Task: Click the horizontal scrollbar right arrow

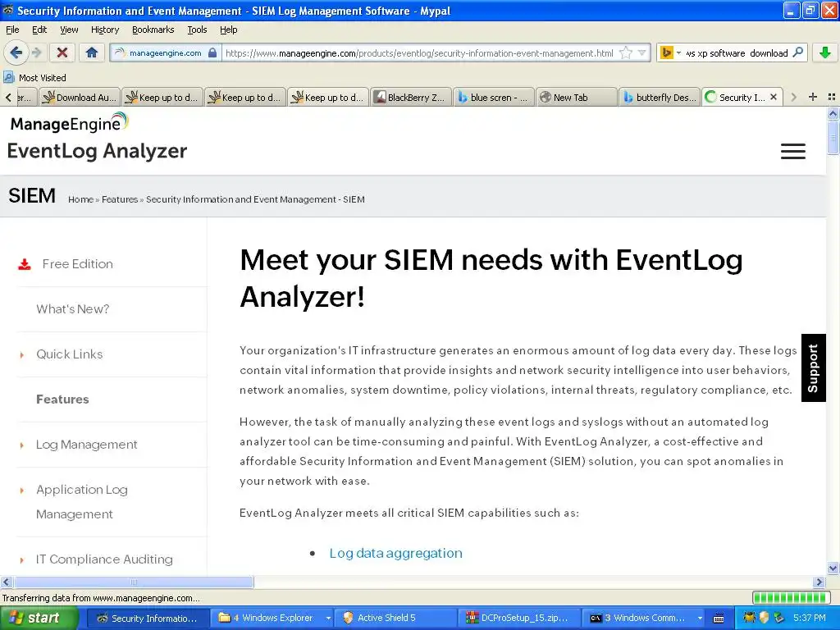Action: tap(819, 582)
